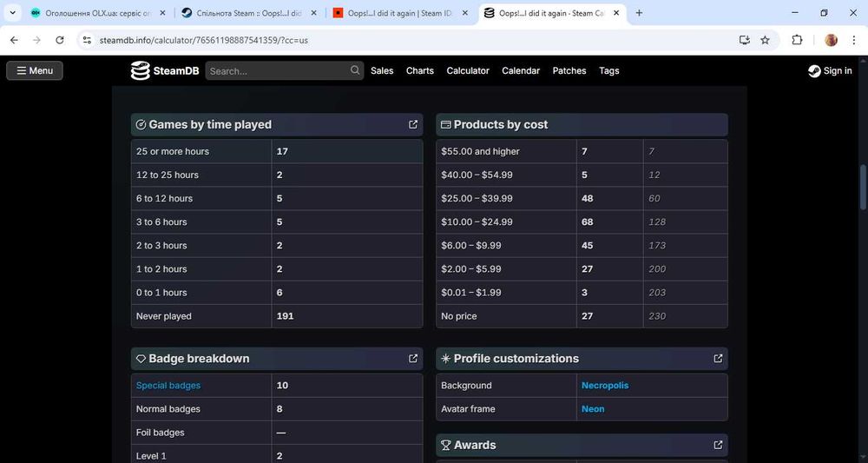
Task: Open Chrome three-dot menu
Action: click(854, 40)
